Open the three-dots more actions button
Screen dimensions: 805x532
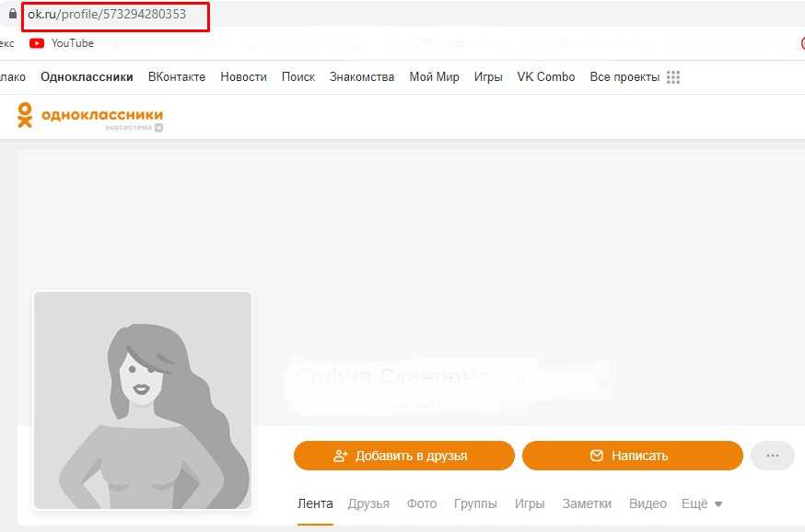coord(772,456)
